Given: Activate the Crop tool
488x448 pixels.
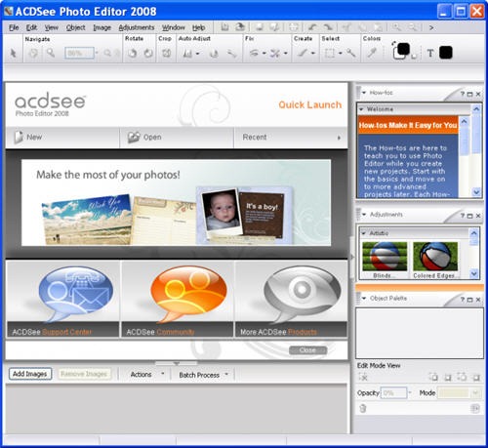Looking at the screenshot, I should (167, 53).
